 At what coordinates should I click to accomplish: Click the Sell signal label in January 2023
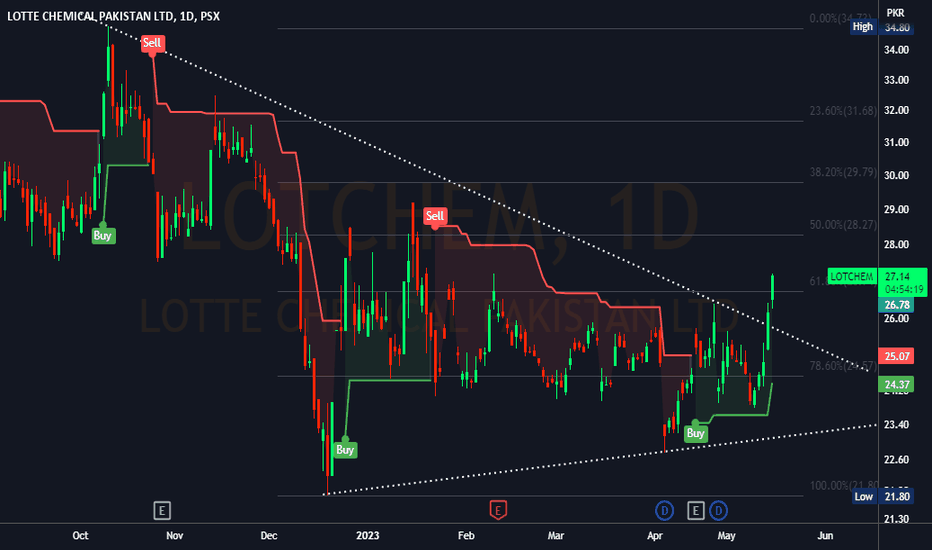coord(434,216)
